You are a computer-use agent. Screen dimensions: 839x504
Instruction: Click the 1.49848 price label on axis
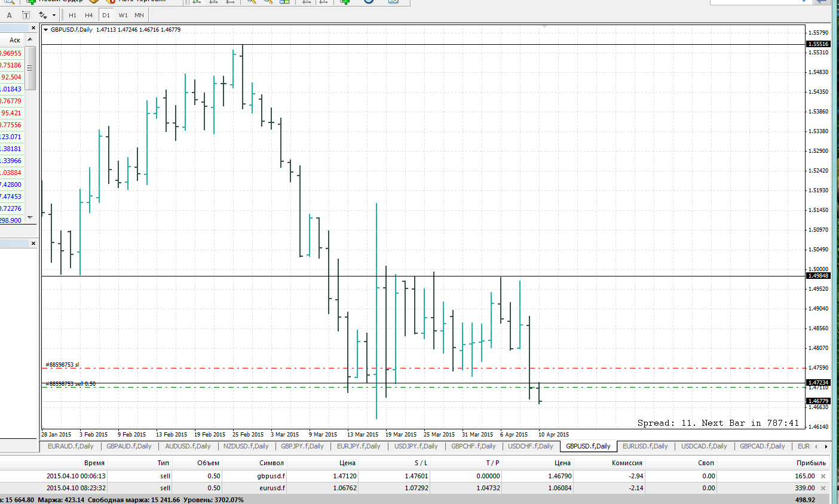[x=819, y=276]
